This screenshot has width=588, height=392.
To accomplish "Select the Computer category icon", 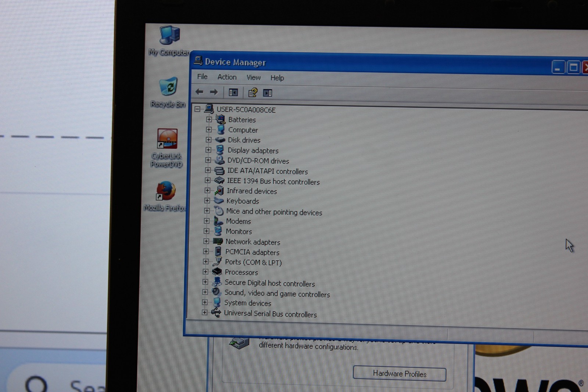I will point(221,129).
